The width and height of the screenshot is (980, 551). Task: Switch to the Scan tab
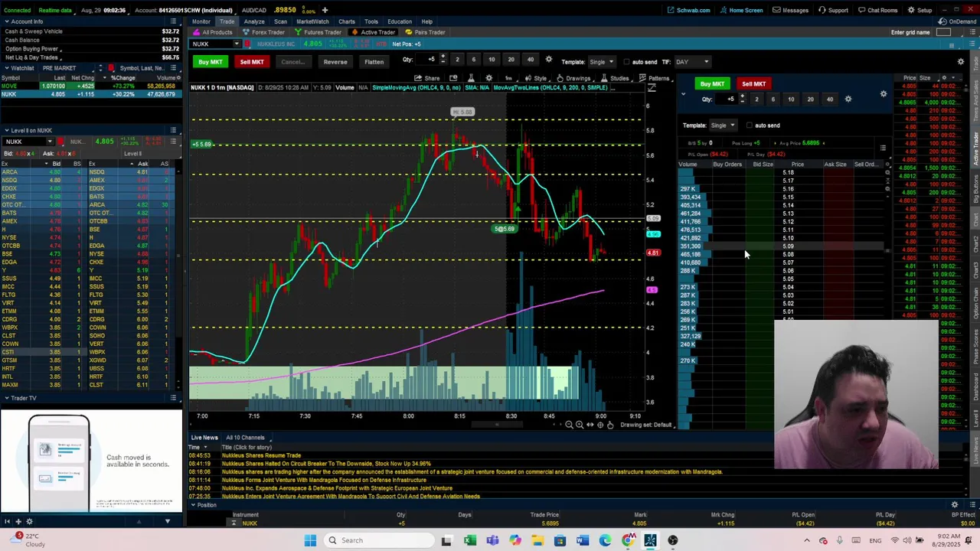[x=280, y=21]
